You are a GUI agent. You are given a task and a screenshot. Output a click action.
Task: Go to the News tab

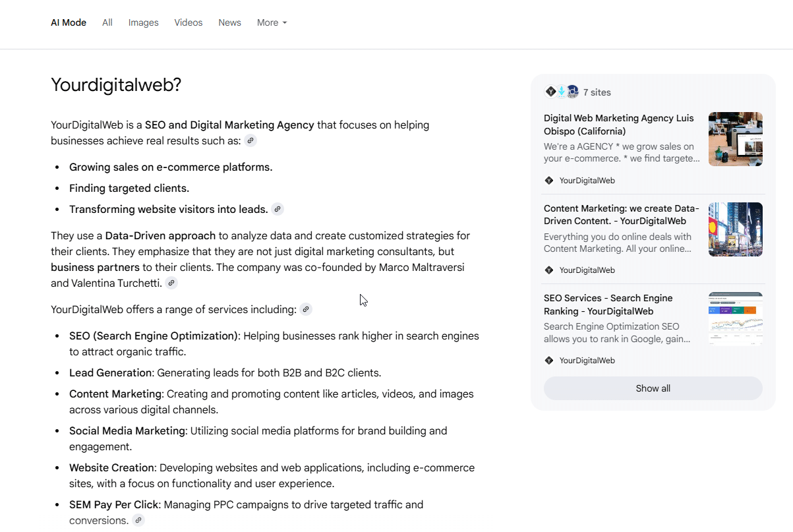point(229,22)
